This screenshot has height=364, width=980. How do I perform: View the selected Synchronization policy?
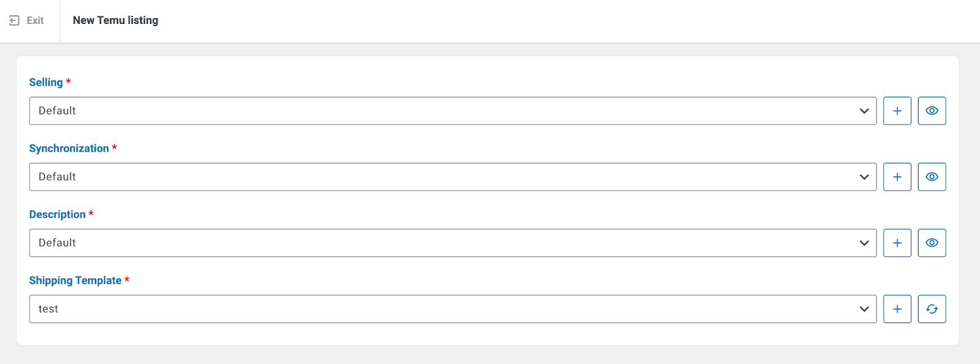point(932,177)
